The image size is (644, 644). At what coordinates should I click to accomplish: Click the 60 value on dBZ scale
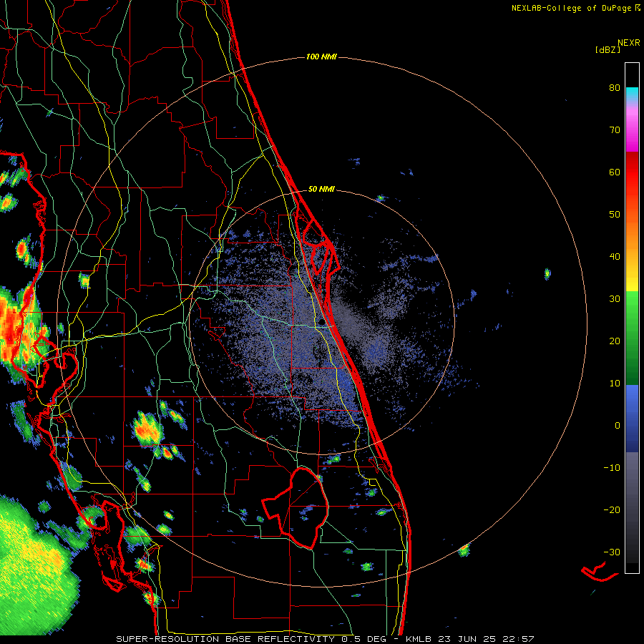615,172
